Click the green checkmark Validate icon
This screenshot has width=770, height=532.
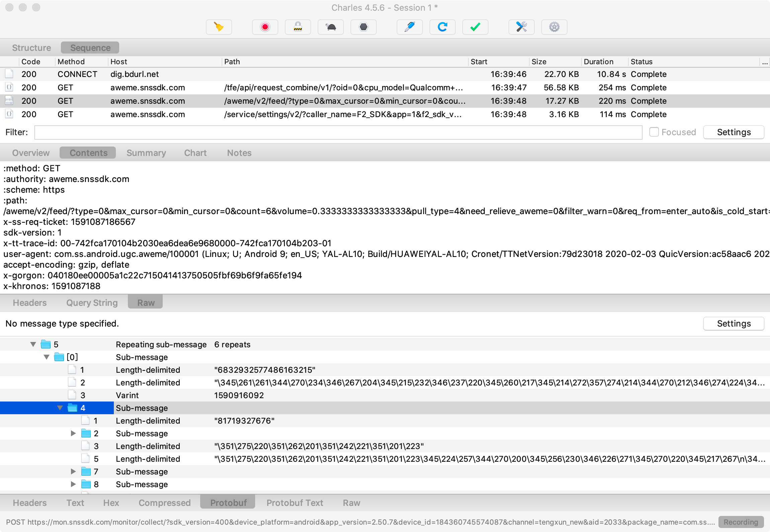[x=475, y=27]
